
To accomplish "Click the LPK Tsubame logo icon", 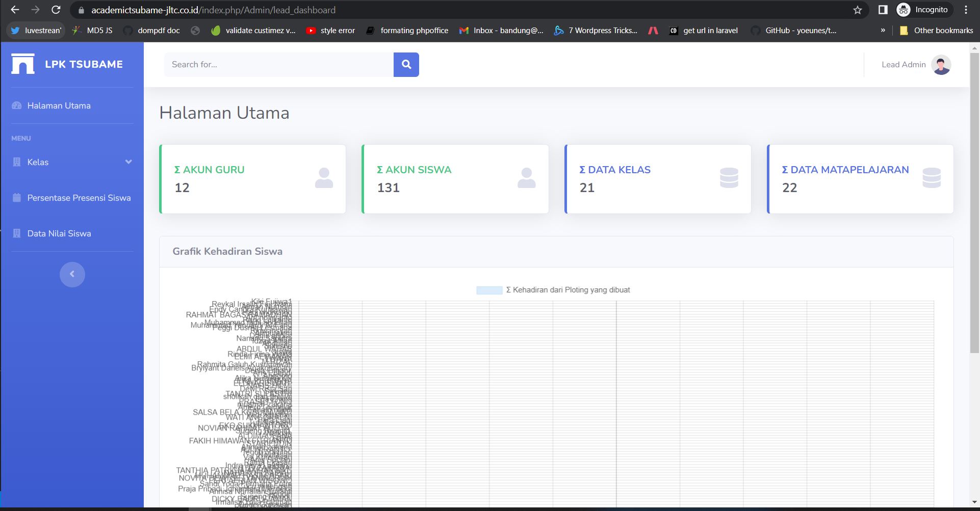I will pos(23,64).
